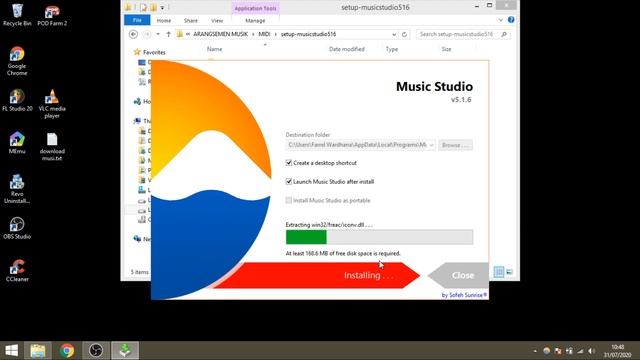Open the File tab in Explorer
Image resolution: width=640 pixels, height=360 pixels.
[x=137, y=20]
